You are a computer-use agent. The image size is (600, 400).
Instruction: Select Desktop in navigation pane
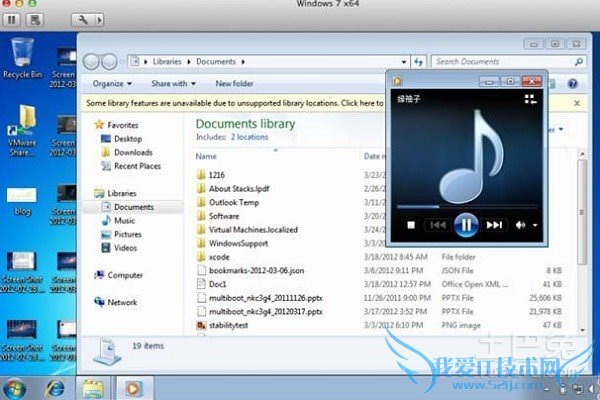(x=122, y=139)
